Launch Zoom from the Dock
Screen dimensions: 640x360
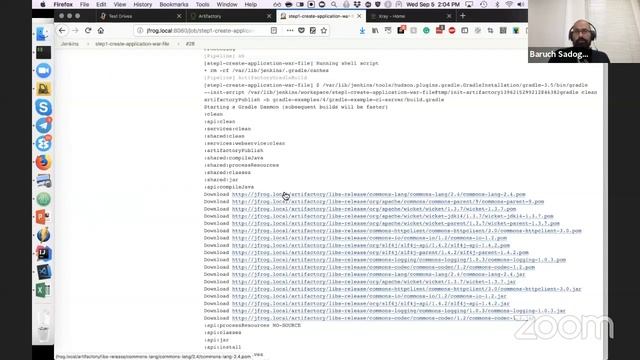(x=43, y=71)
